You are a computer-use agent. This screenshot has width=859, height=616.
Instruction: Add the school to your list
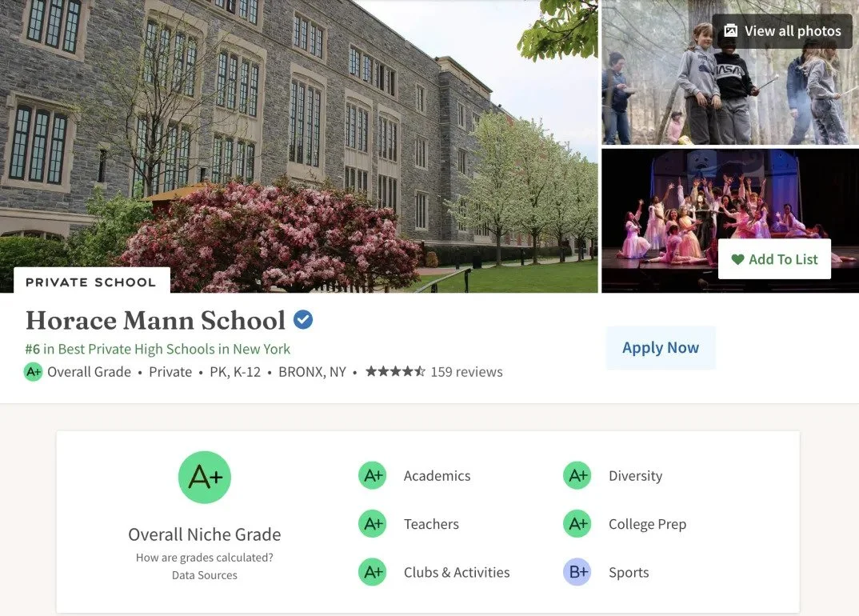775,259
